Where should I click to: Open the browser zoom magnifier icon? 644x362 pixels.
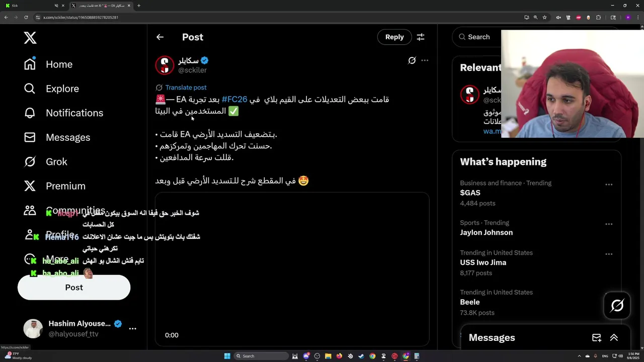[x=535, y=17]
